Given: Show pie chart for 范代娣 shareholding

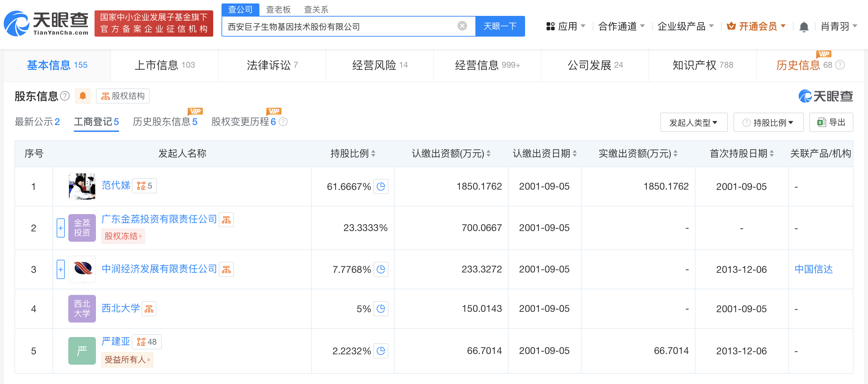Looking at the screenshot, I should pyautogui.click(x=381, y=186).
